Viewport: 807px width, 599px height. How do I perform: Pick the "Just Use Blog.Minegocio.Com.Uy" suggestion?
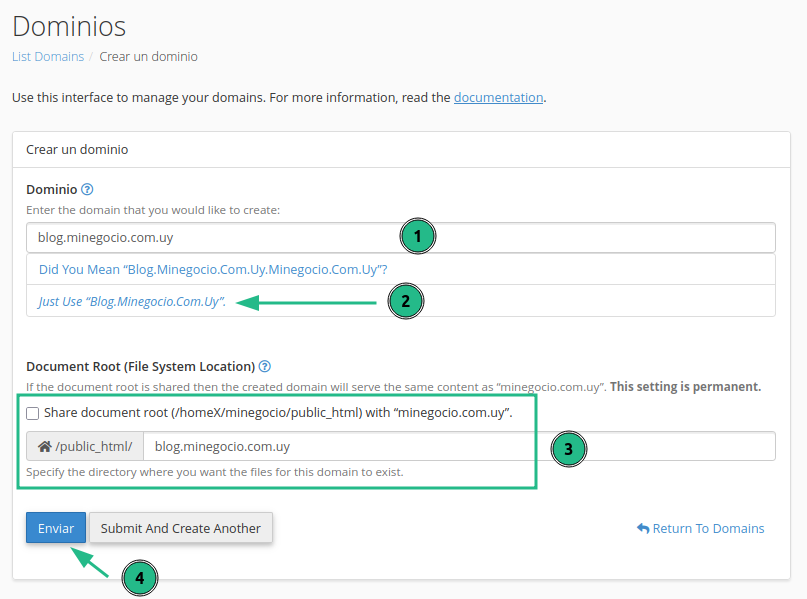[x=132, y=301]
